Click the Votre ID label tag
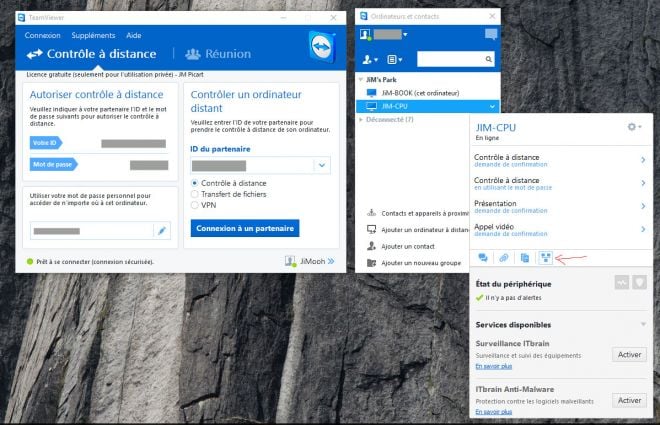 tap(45, 143)
